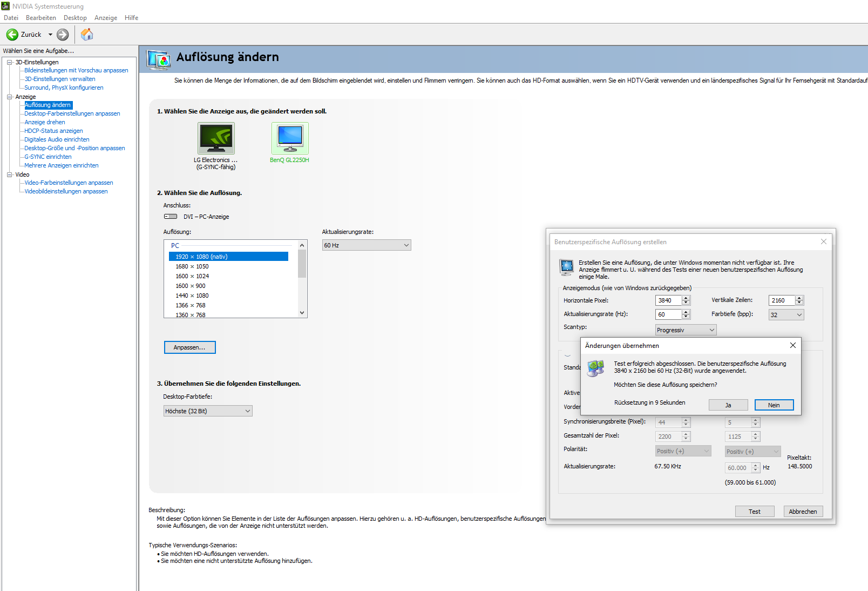Screen dimensions: 868x591
Task: Confirm saving the resolution with Ja
Action: (728, 405)
